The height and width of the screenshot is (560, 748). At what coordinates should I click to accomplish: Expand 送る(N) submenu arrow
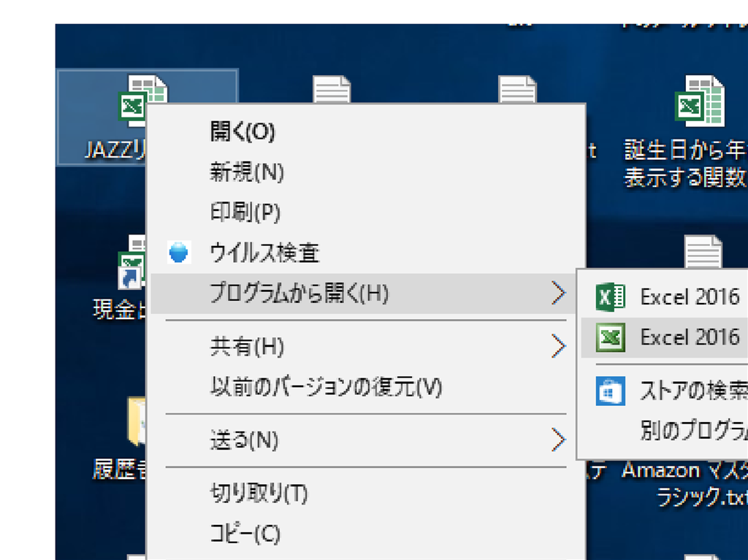559,440
